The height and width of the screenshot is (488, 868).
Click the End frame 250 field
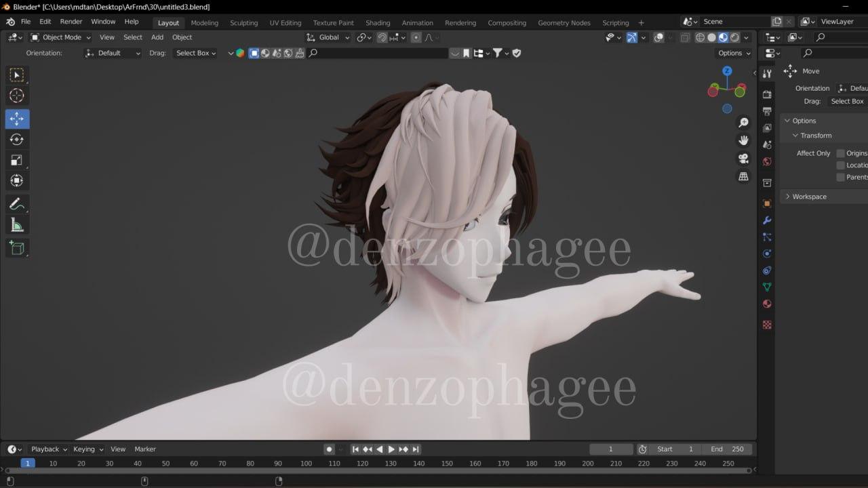tap(728, 449)
